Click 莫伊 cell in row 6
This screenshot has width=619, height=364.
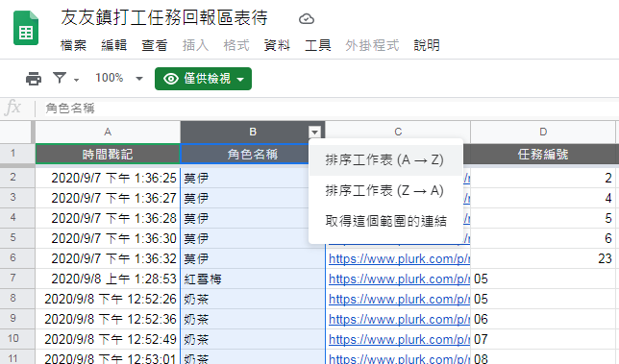(253, 258)
